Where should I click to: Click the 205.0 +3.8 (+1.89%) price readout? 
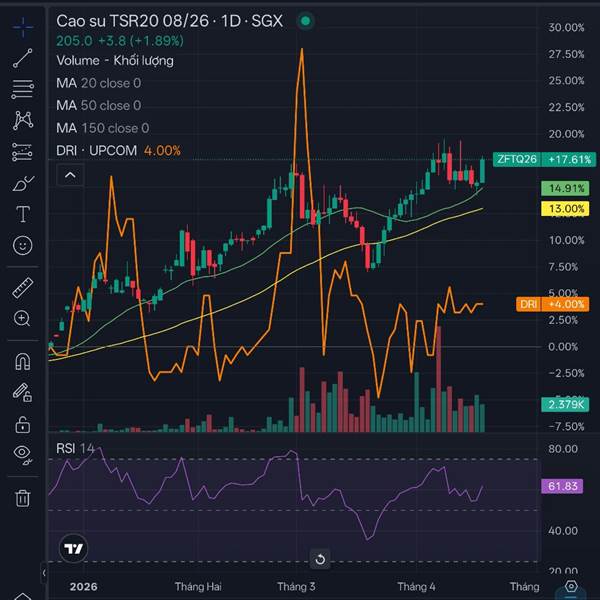click(x=120, y=41)
